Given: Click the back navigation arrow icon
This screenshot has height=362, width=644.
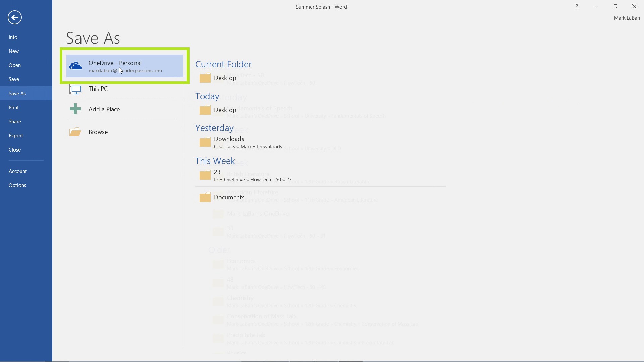Looking at the screenshot, I should tap(15, 17).
